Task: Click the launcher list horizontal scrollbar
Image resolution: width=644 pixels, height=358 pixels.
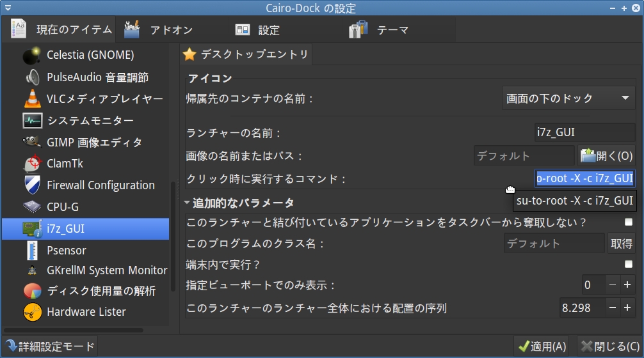Action: pyautogui.click(x=74, y=330)
